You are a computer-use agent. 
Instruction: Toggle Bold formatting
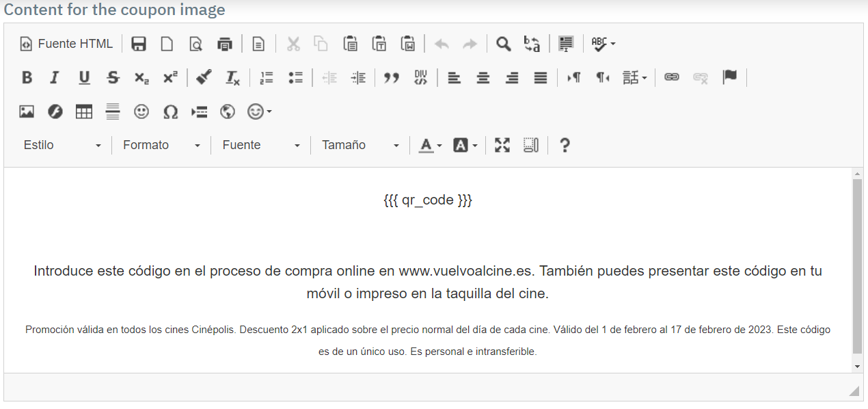pyautogui.click(x=27, y=77)
